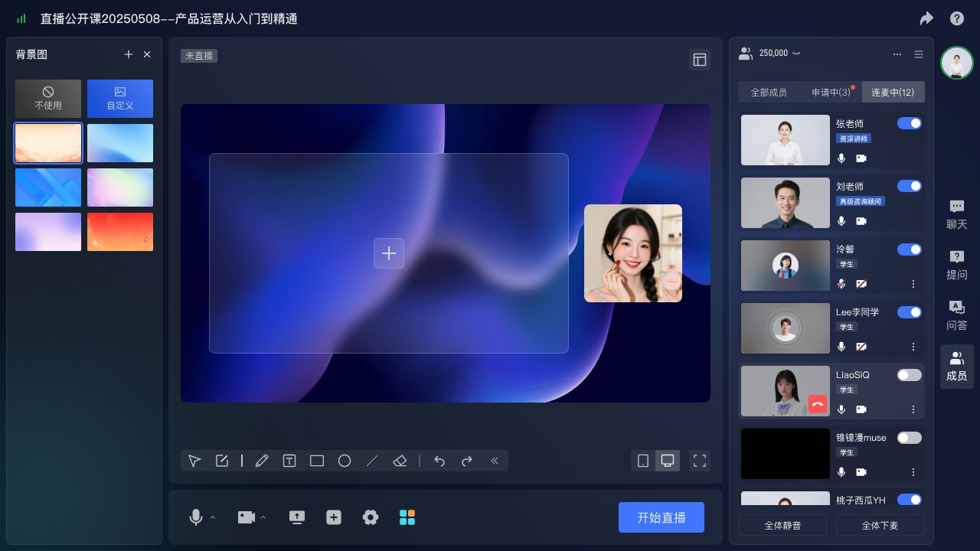Click the 开始直播 button to start streaming

[661, 517]
